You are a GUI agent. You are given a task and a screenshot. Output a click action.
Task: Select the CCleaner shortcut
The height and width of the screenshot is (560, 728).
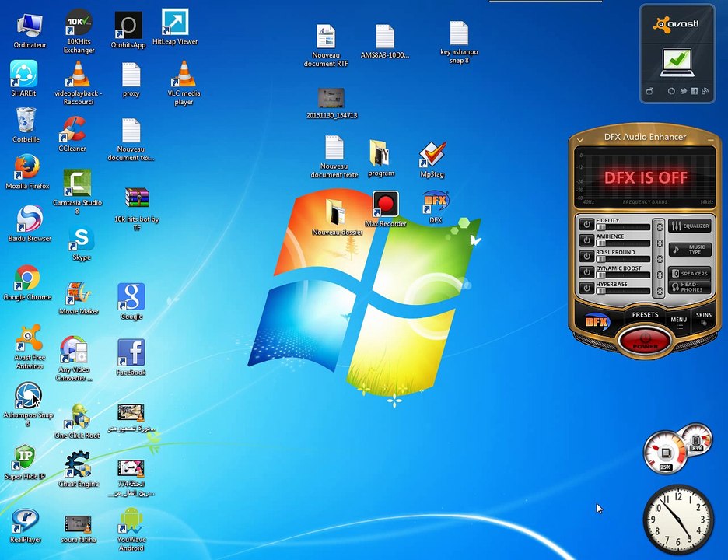72,134
